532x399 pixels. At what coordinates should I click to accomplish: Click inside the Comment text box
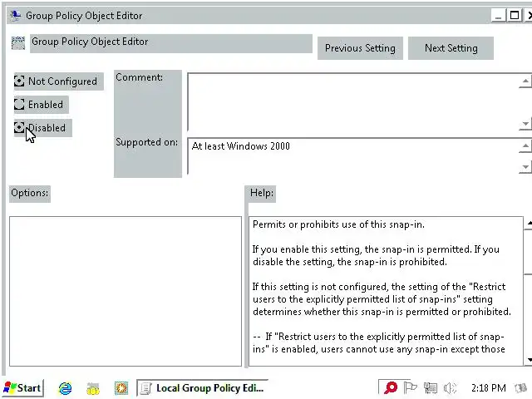click(x=352, y=101)
